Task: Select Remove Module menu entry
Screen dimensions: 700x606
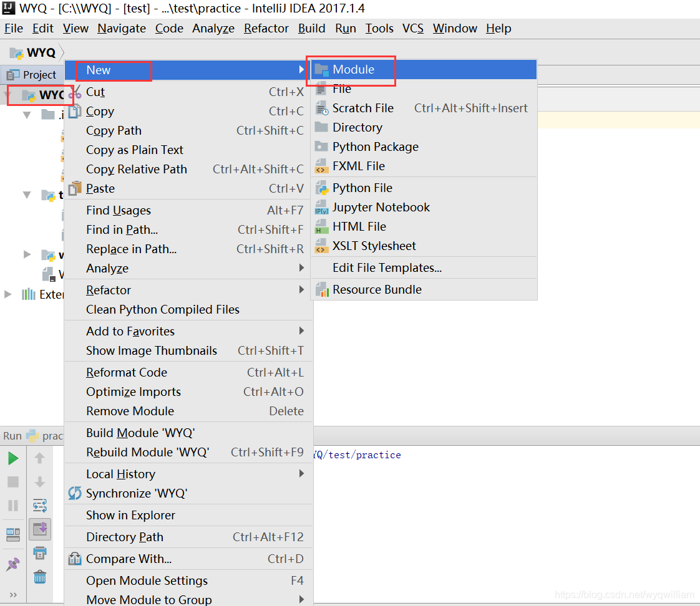Action: click(189, 411)
